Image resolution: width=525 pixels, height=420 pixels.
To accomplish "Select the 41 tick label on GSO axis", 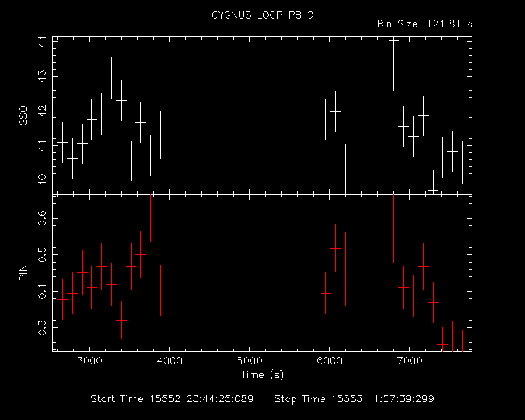I will click(42, 145).
